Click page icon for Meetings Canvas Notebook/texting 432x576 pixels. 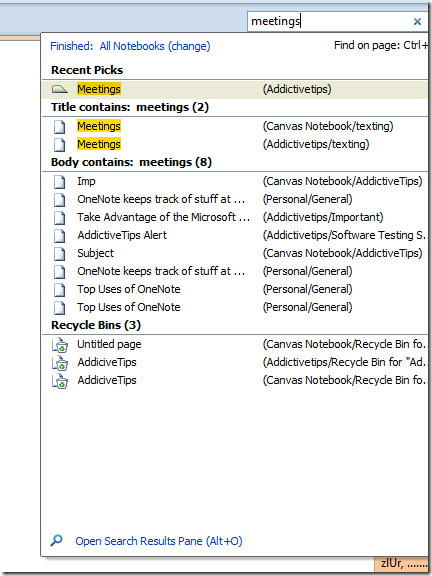pyautogui.click(x=60, y=127)
